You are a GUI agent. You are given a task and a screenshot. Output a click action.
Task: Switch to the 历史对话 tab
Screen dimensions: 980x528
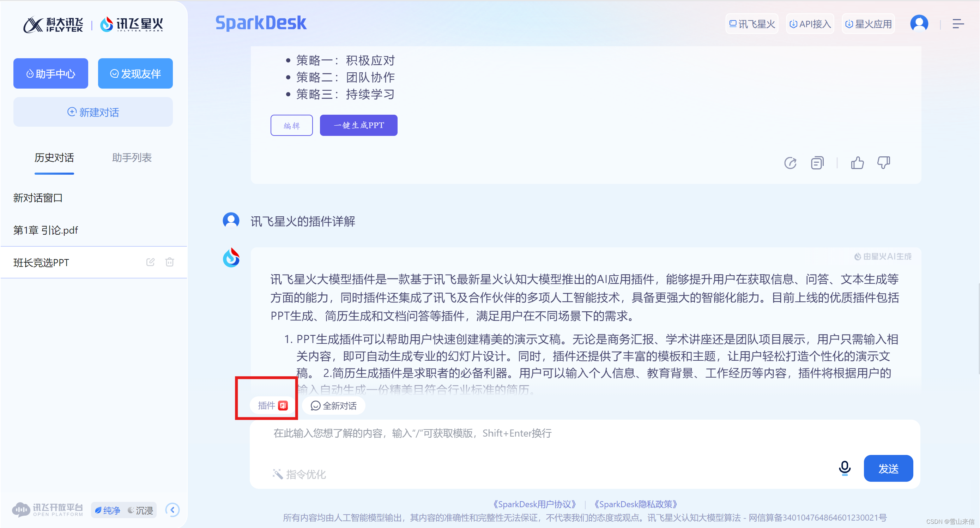coord(54,158)
